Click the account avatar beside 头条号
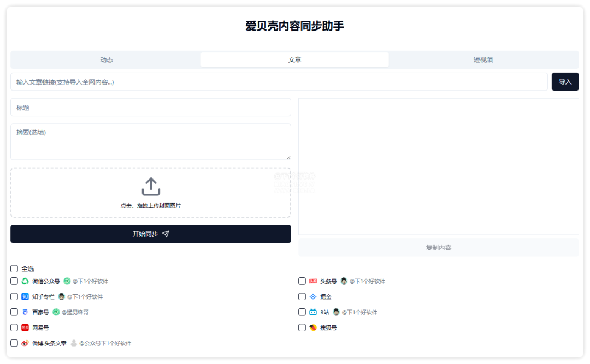 (344, 281)
